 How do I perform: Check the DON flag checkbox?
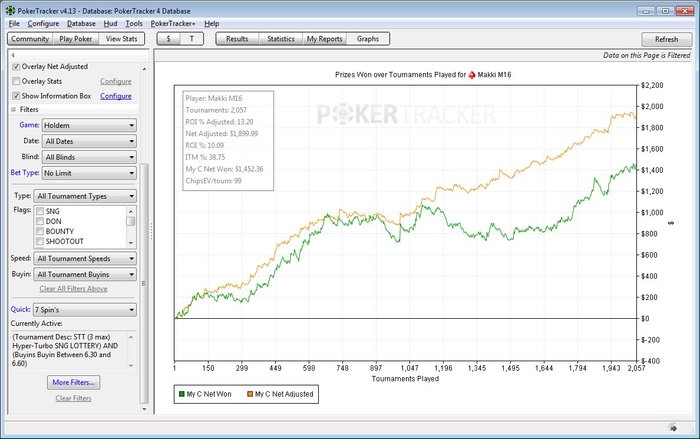[x=40, y=222]
